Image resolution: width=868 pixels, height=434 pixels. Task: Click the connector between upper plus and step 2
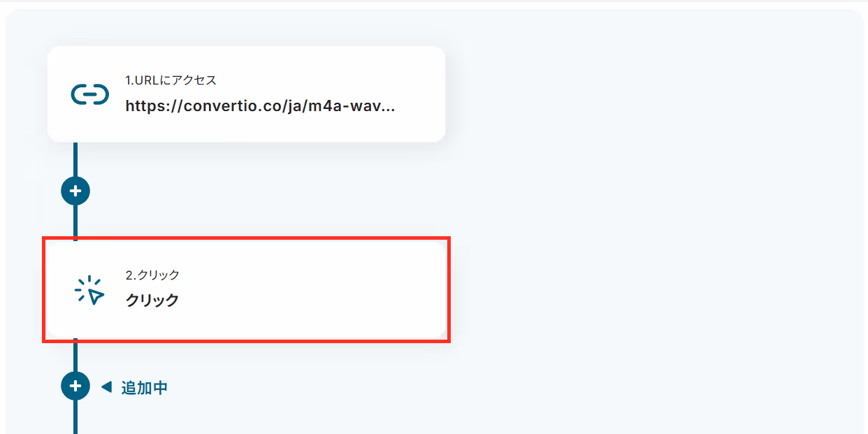75,221
